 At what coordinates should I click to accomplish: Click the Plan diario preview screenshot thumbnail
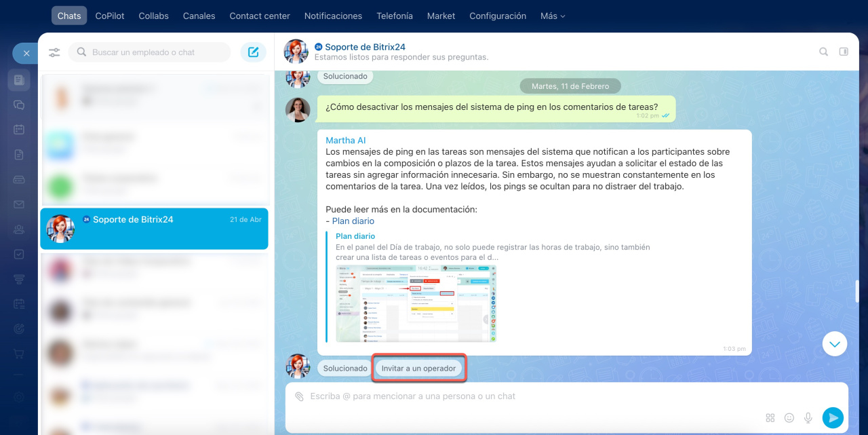[416, 303]
